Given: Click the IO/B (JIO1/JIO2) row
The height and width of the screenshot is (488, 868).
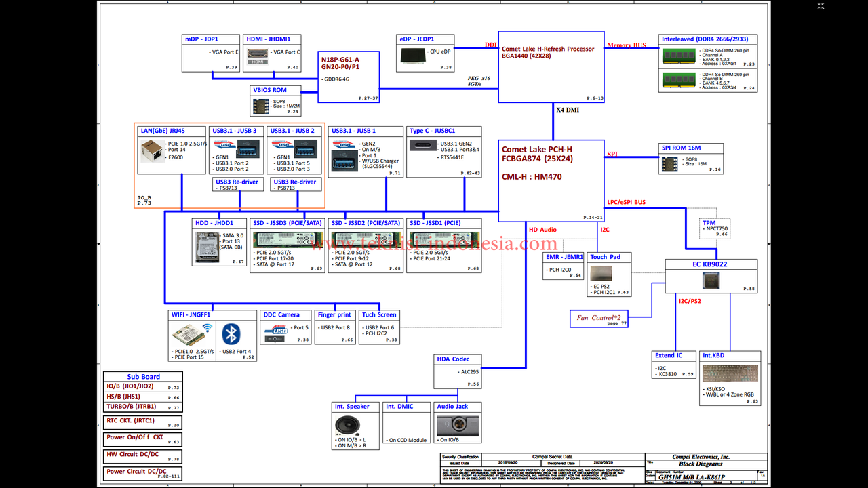Looking at the screenshot, I should coord(143,386).
